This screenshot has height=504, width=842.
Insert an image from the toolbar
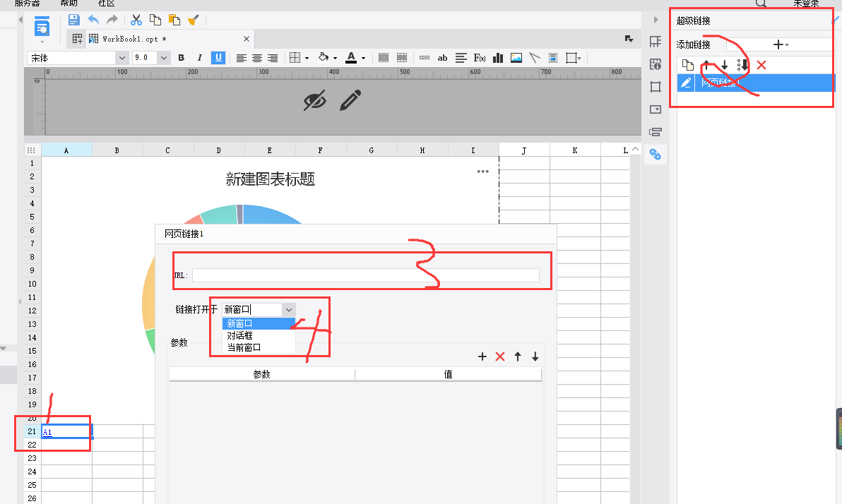(x=516, y=58)
